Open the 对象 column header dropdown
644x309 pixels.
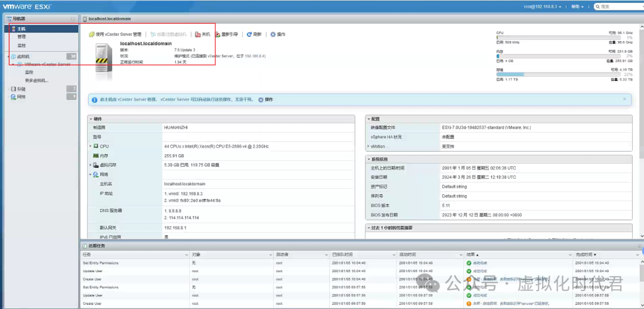[270, 255]
